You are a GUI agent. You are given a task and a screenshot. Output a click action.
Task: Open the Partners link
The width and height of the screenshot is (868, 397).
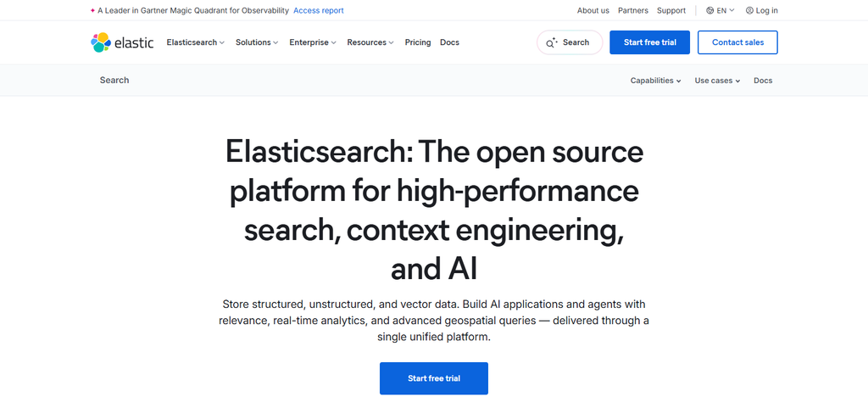point(632,10)
